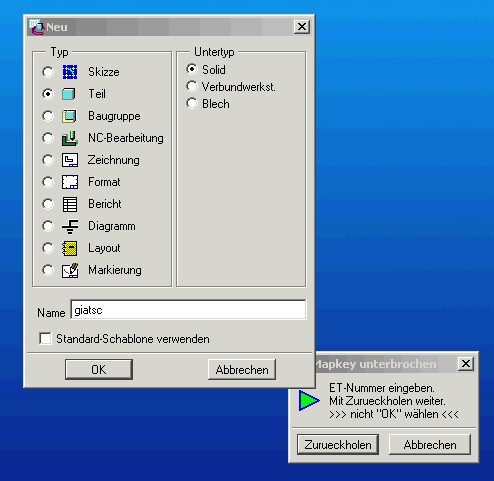The height and width of the screenshot is (481, 494).
Task: Select Verbundwerkst. subtype radio button
Action: point(192,86)
